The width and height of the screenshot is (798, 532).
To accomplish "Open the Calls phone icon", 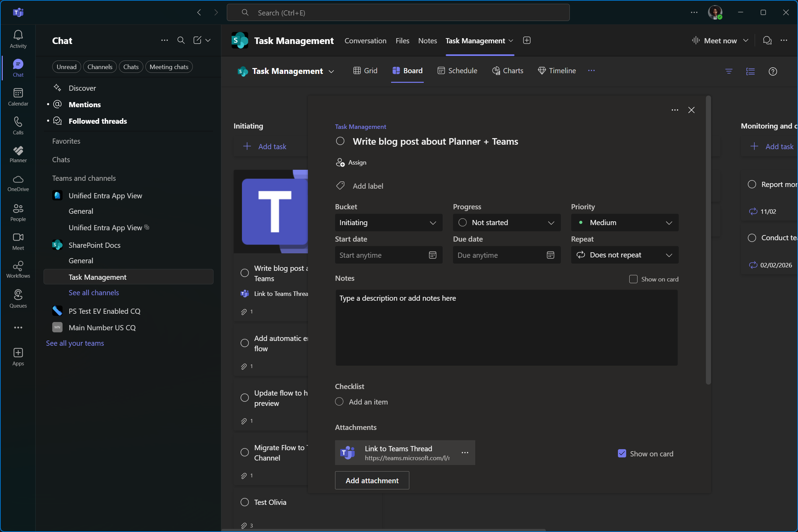I will 18,122.
